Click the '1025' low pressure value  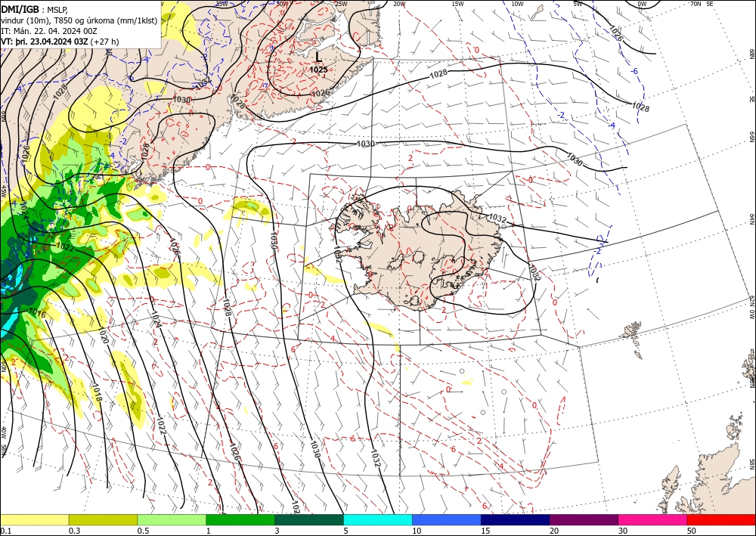[318, 70]
